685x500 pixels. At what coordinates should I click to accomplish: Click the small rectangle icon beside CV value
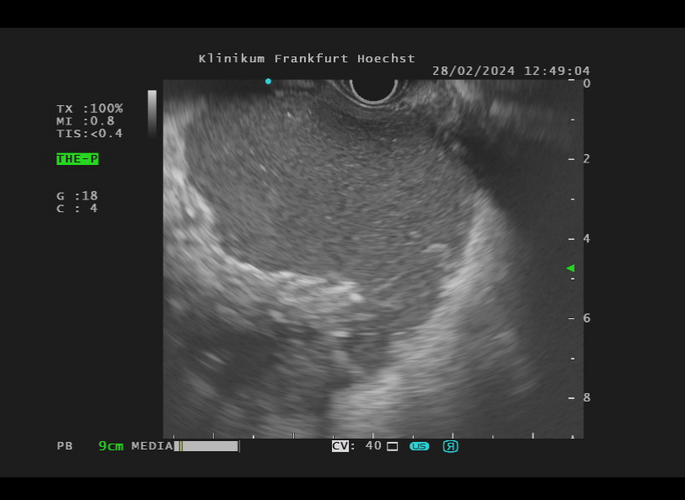tap(392, 446)
